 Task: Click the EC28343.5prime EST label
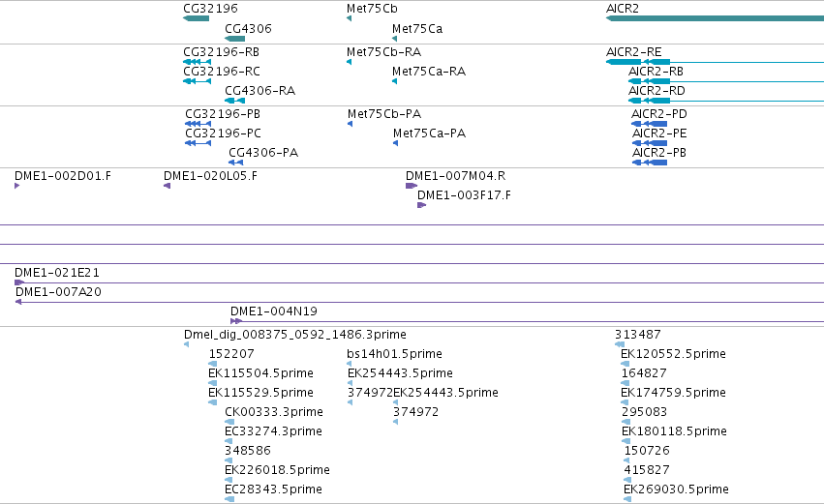(x=273, y=489)
